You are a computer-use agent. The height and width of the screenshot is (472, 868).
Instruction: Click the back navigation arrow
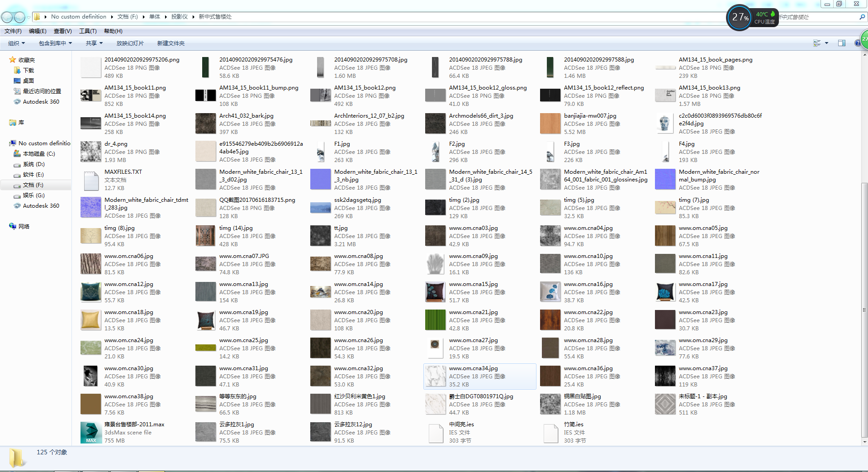click(x=7, y=17)
